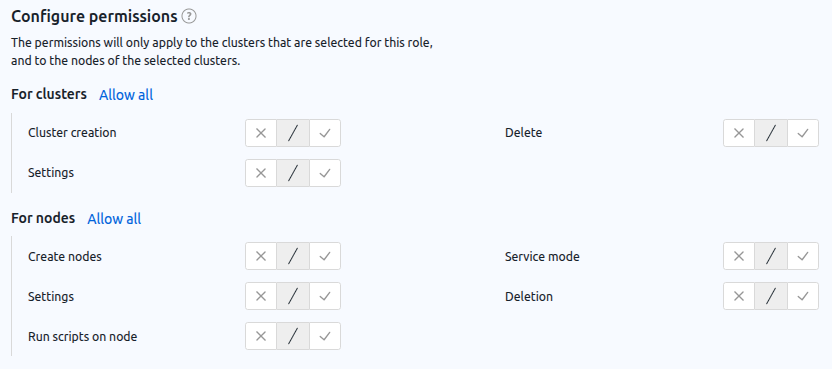The height and width of the screenshot is (369, 832).
Task: Set node Settings to neutral slash state
Action: pos(293,296)
